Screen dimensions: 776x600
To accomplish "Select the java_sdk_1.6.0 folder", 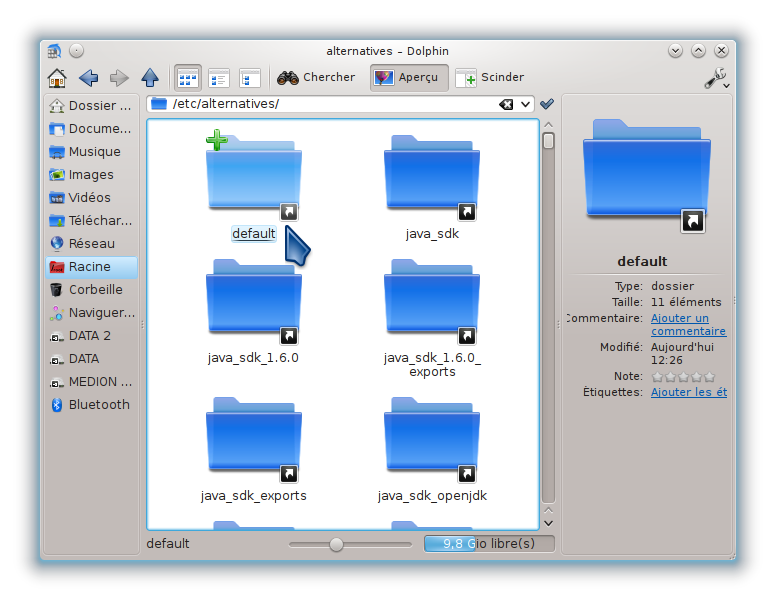I will click(254, 300).
